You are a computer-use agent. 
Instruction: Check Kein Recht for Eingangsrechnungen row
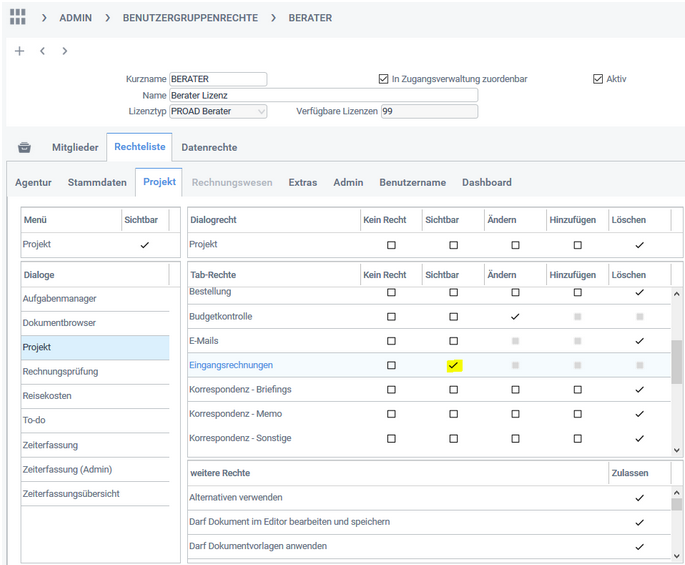click(x=391, y=365)
